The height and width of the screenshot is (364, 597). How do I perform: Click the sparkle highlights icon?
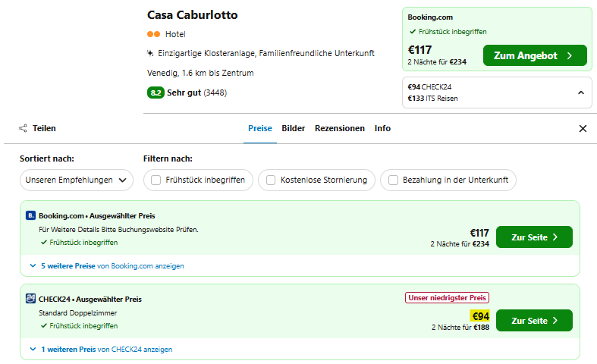click(x=150, y=53)
